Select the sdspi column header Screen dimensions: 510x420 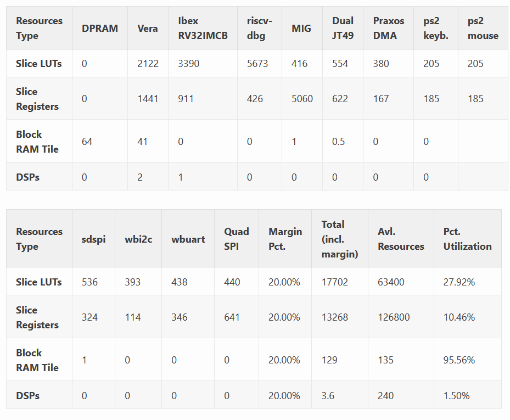[94, 239]
